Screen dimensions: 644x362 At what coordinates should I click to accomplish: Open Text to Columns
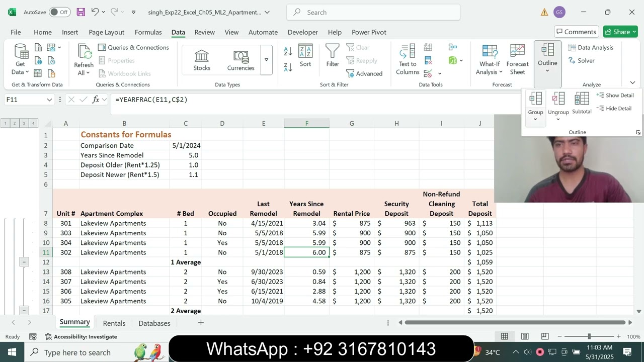point(408,59)
